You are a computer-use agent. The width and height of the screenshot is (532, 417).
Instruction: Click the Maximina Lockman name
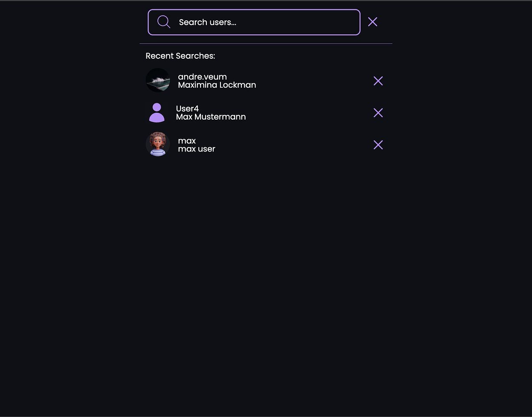pyautogui.click(x=217, y=85)
